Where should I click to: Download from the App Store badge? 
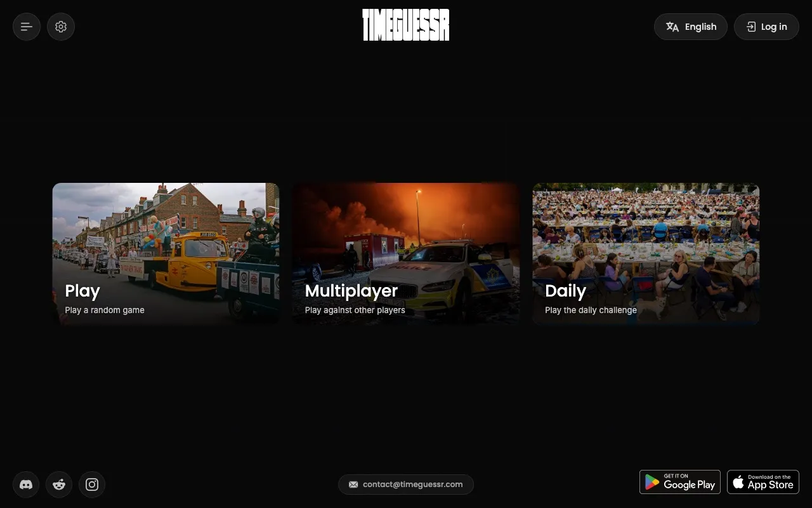(763, 482)
